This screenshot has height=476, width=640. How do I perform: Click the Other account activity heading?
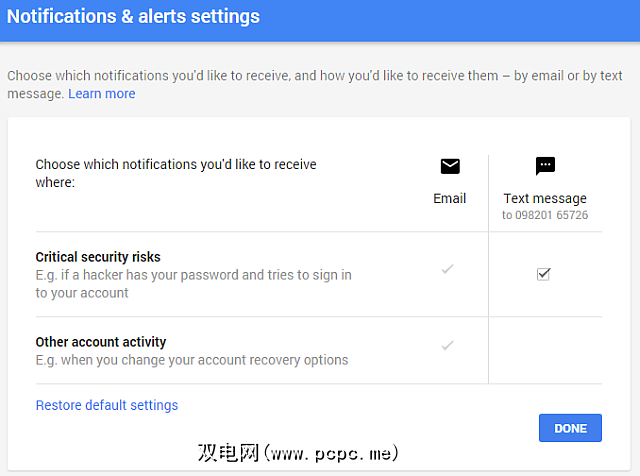101,342
